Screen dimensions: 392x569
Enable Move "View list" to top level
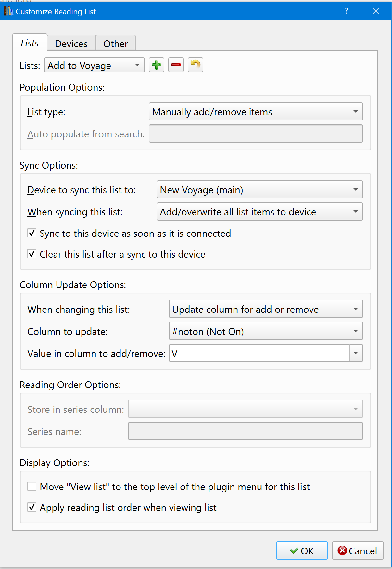(32, 487)
